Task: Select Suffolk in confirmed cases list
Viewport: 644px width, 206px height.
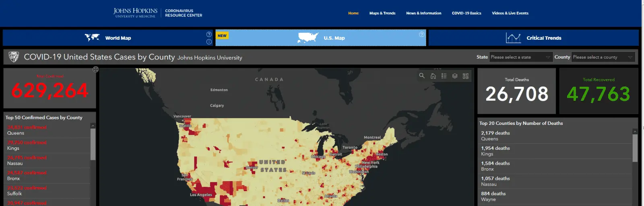Action: (x=47, y=191)
